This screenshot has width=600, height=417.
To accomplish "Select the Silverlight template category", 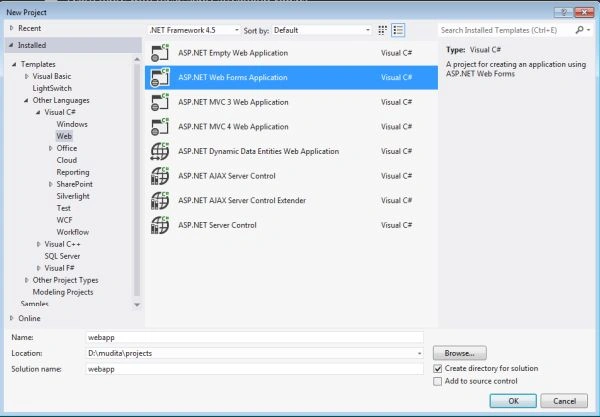I will pyautogui.click(x=73, y=196).
